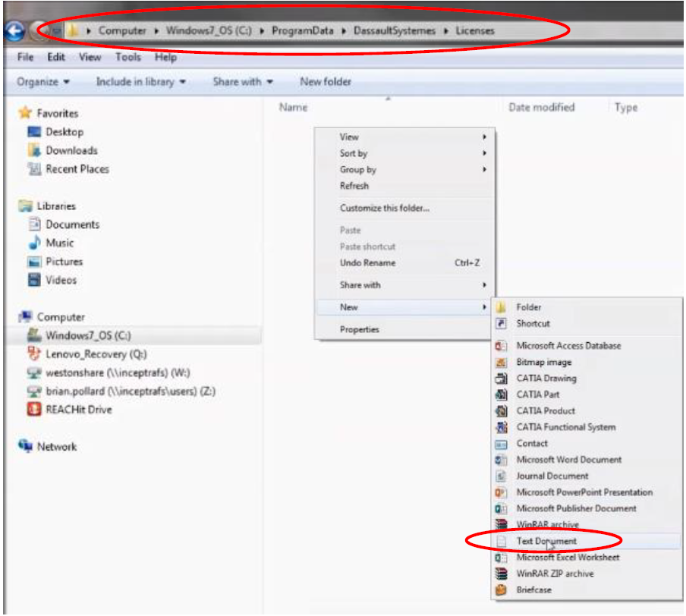
Task: Expand Share with in the context menu
Action: (404, 284)
